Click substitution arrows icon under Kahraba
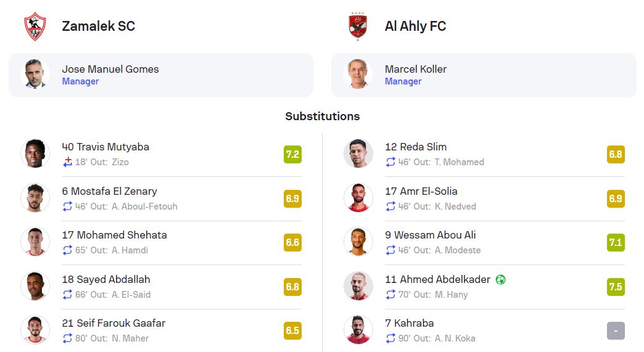 (x=390, y=338)
